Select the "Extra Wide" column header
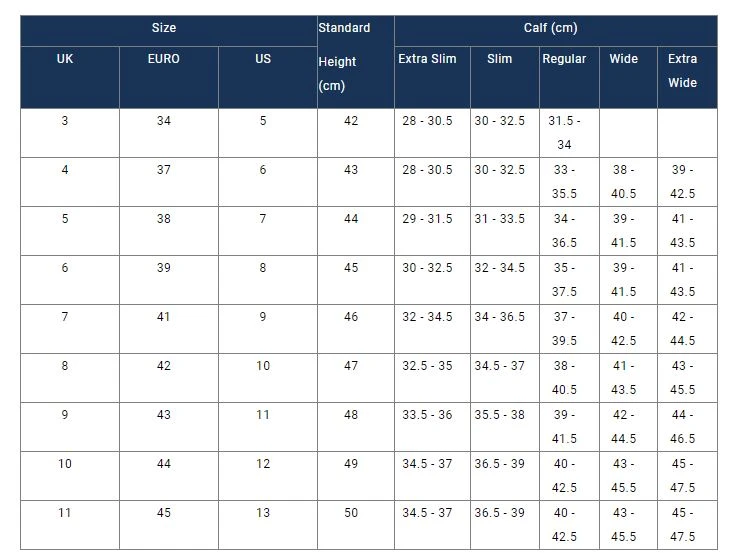Image resolution: width=732 pixels, height=559 pixels. 683,71
